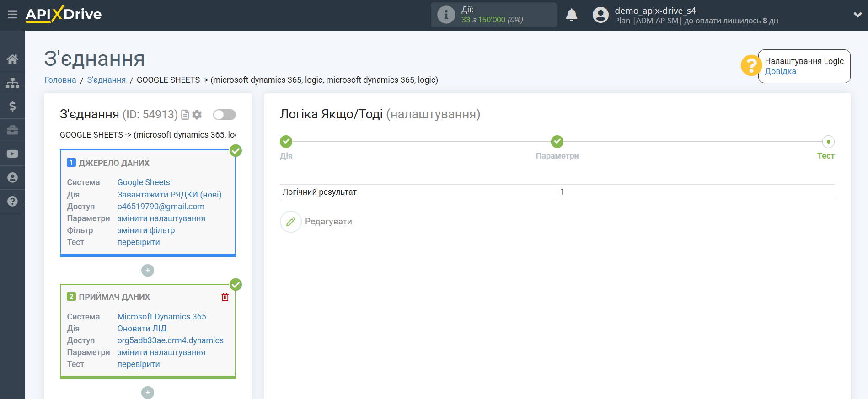Click the yellow question mark help icon

pyautogui.click(x=750, y=66)
